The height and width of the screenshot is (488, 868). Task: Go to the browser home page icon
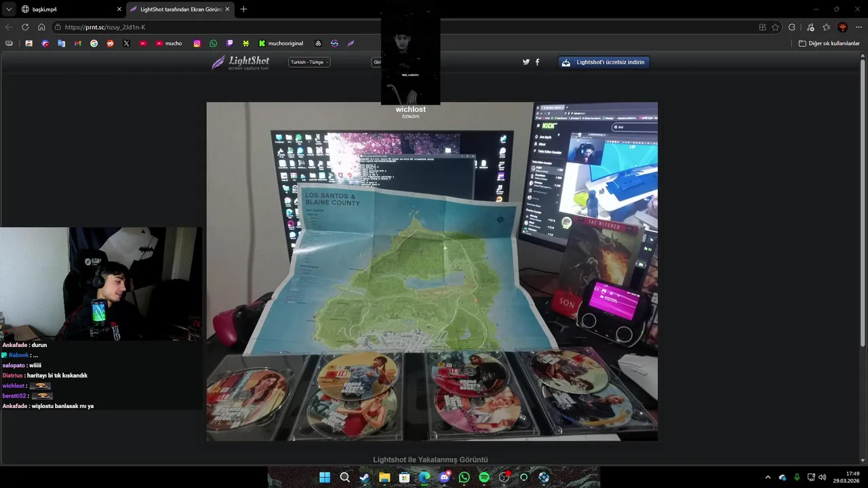(41, 27)
